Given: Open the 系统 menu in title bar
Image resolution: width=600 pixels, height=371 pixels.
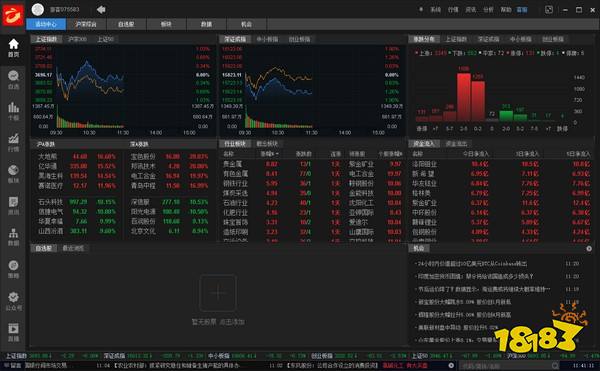Looking at the screenshot, I should 435,10.
